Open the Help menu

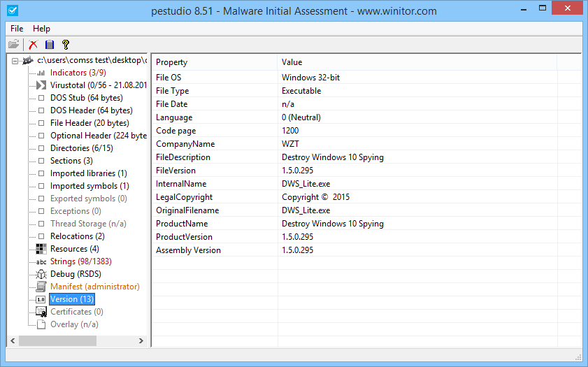tap(41, 29)
